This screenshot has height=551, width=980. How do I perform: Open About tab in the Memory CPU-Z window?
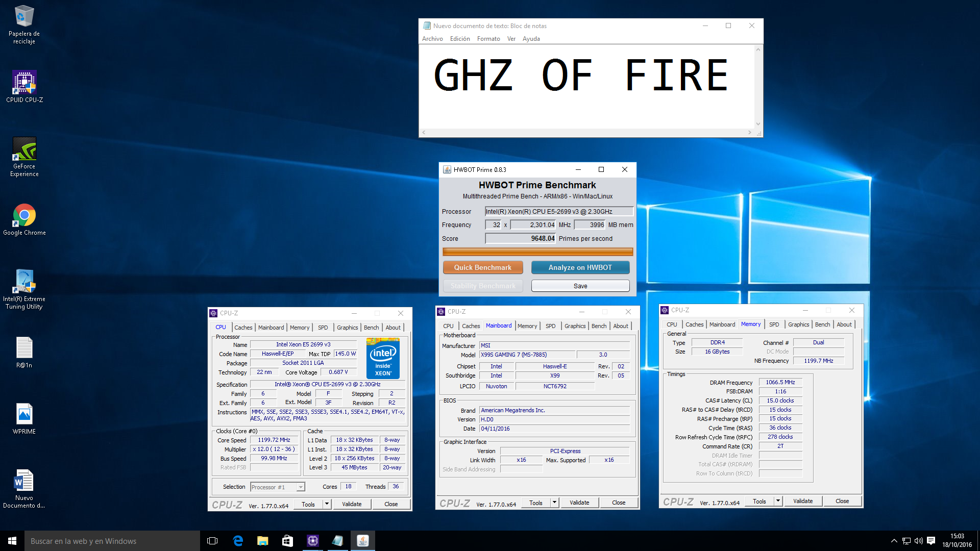tap(844, 324)
